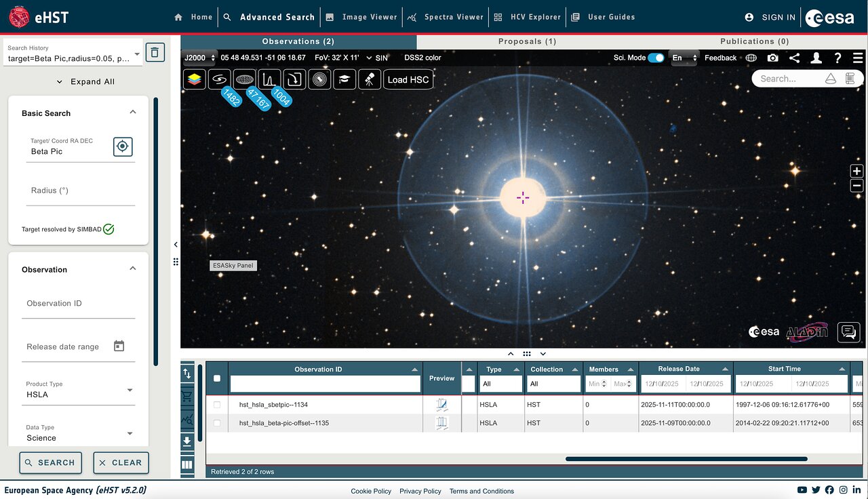Open the sky layers stack icon

pyautogui.click(x=195, y=79)
